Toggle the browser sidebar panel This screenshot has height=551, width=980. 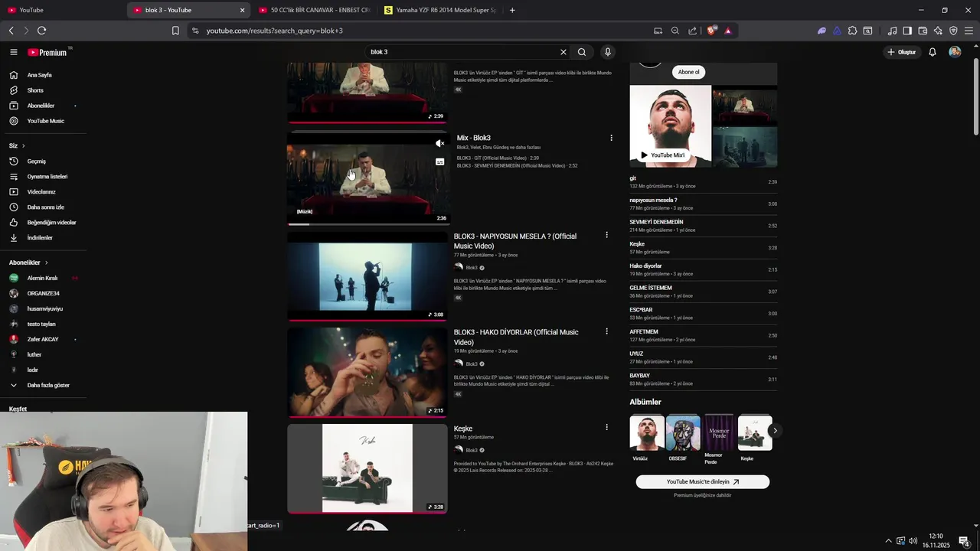(907, 31)
